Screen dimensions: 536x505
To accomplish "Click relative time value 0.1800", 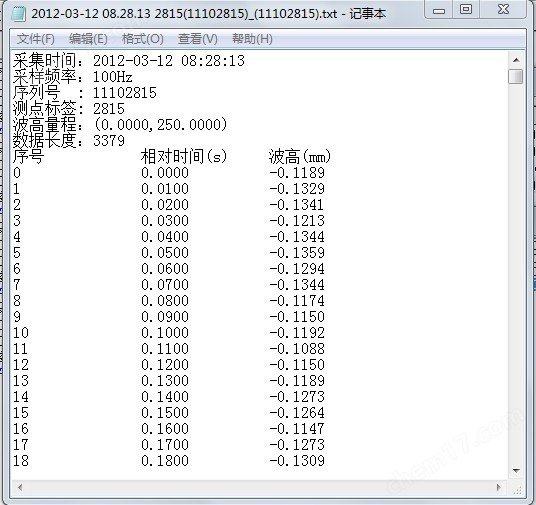I will (x=165, y=461).
